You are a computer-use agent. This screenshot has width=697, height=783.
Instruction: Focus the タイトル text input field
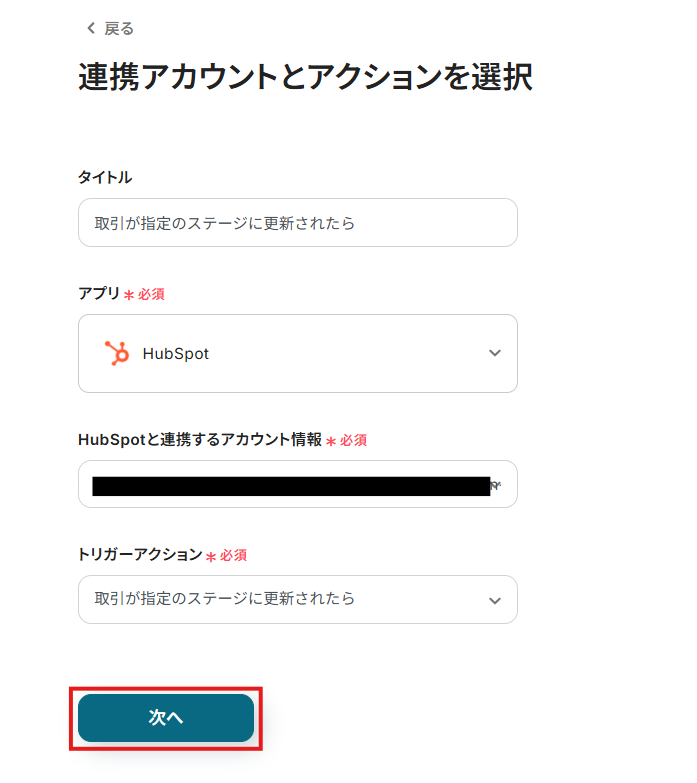click(297, 222)
